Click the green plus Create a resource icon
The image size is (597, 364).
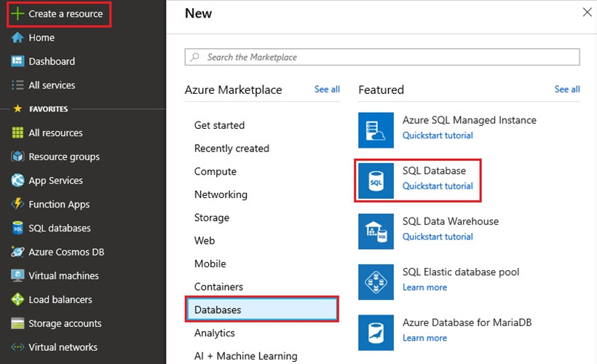tap(17, 14)
